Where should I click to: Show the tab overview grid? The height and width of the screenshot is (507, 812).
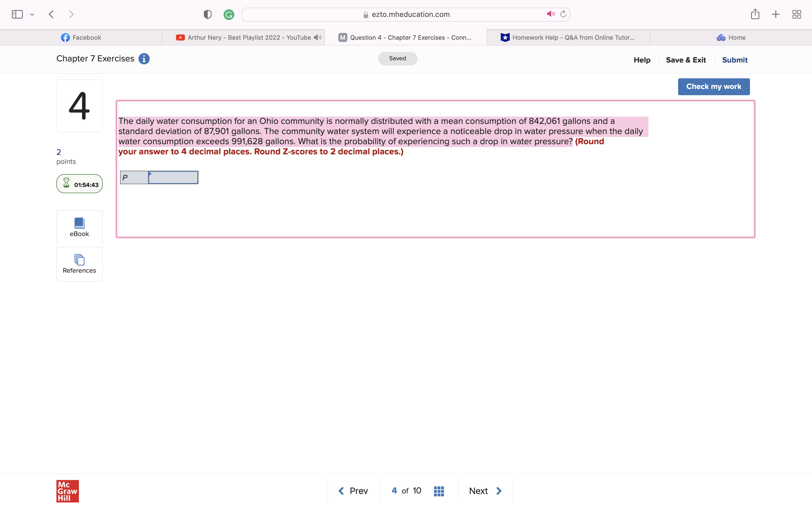point(797,14)
